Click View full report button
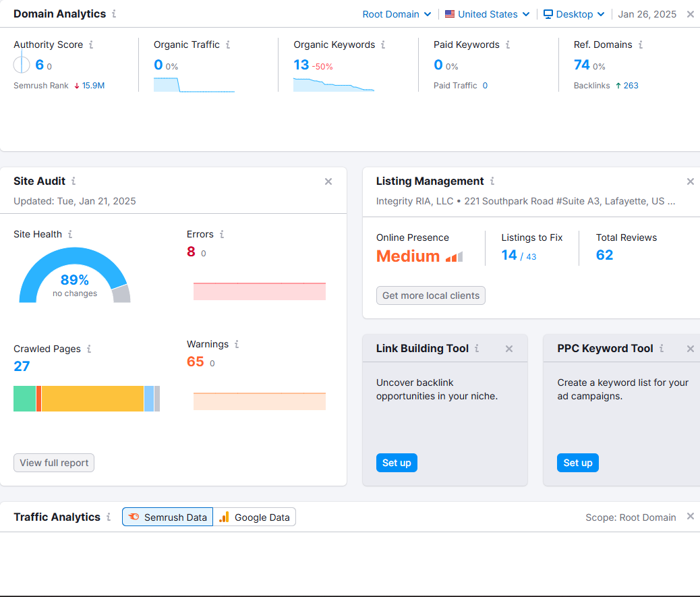Image resolution: width=700 pixels, height=597 pixels. coord(54,463)
